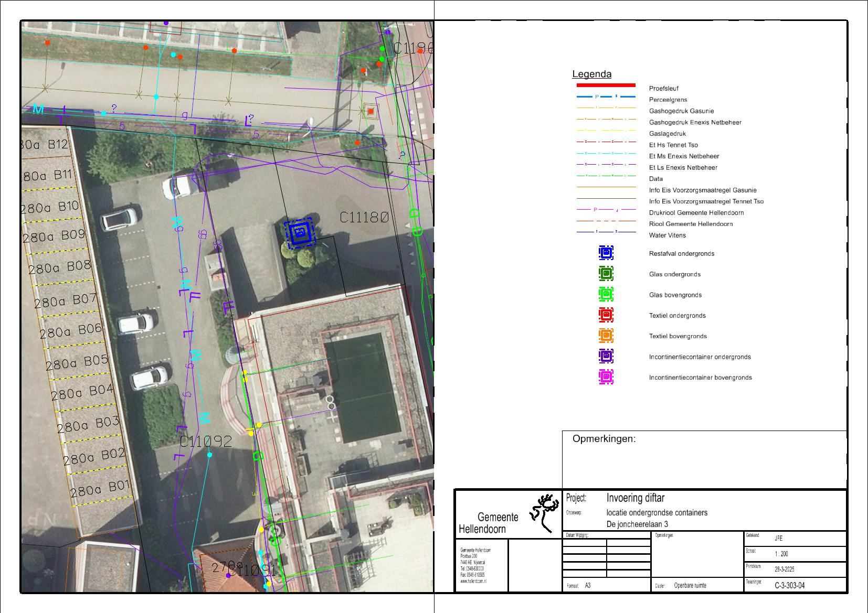Screen dimensions: 868x613
Task: Click the parcel label C11092 on the map
Action: (x=206, y=442)
